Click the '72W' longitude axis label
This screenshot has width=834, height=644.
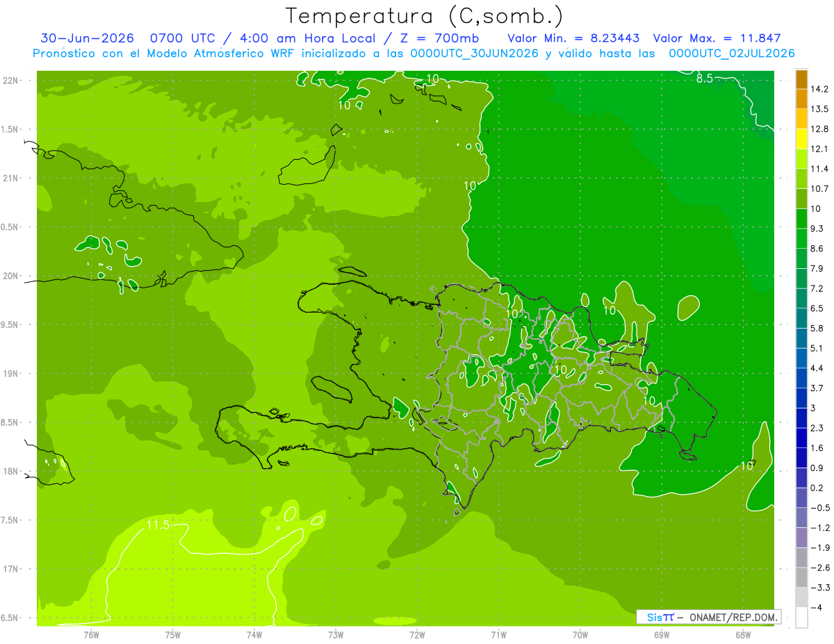(x=417, y=634)
